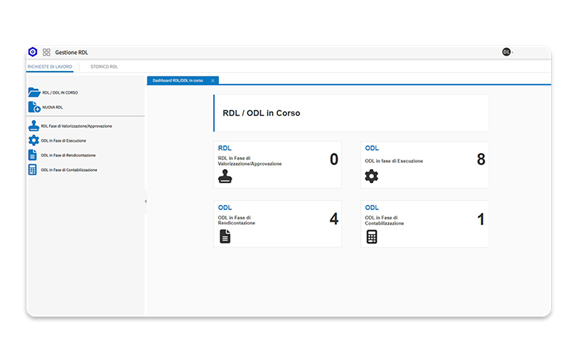Screen dimensions: 576x362
Task: Open ODL in Fase di Contabilizzazione in the sidebar
Action: pos(69,170)
